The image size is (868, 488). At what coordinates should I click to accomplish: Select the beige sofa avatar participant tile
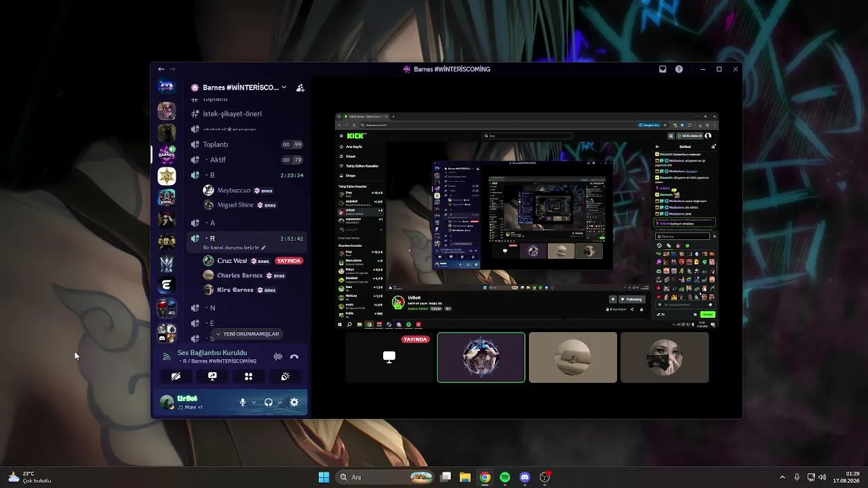[x=573, y=357]
